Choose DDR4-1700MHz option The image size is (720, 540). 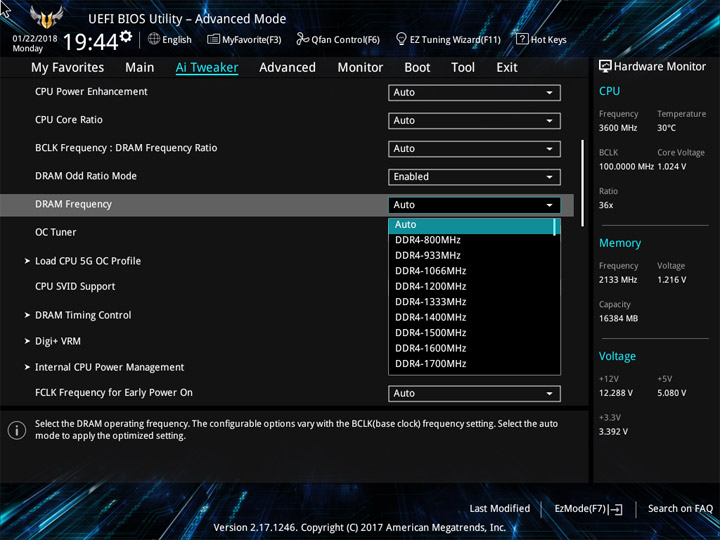(x=472, y=364)
